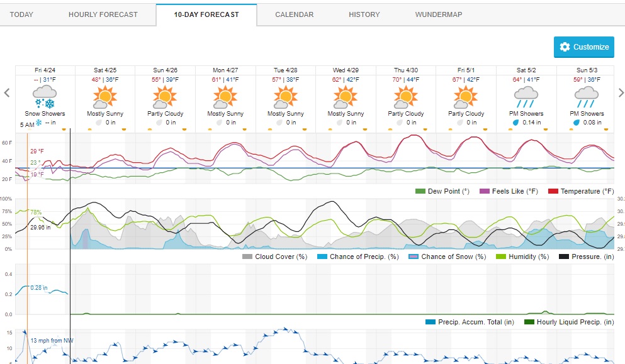The image size is (625, 364).
Task: Toggle the Humidity legend entry
Action: [523, 256]
